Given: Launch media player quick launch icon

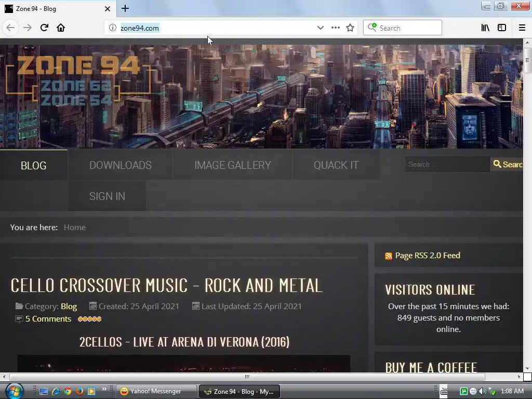Looking at the screenshot, I should coord(91,391).
